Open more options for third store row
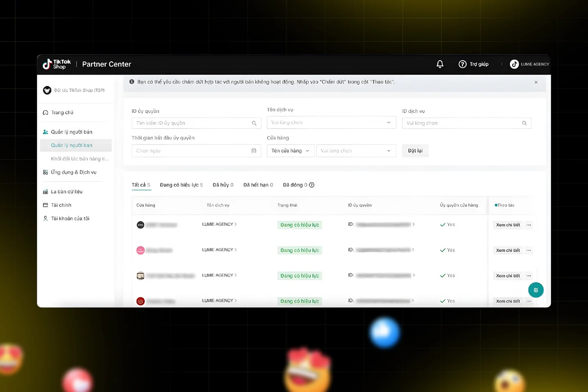588x392 pixels. click(x=528, y=276)
